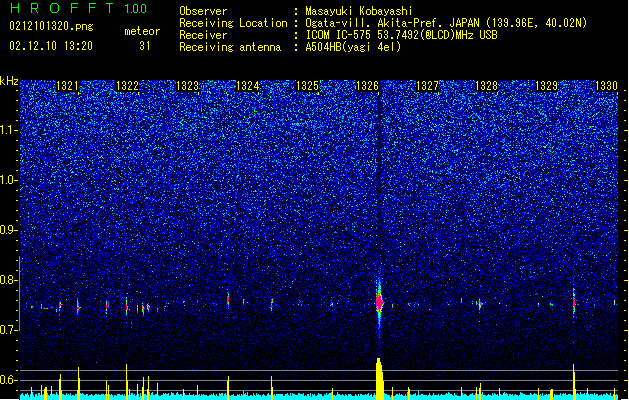Click the 1326 time axis marker
629x400 pixels.
click(367, 86)
